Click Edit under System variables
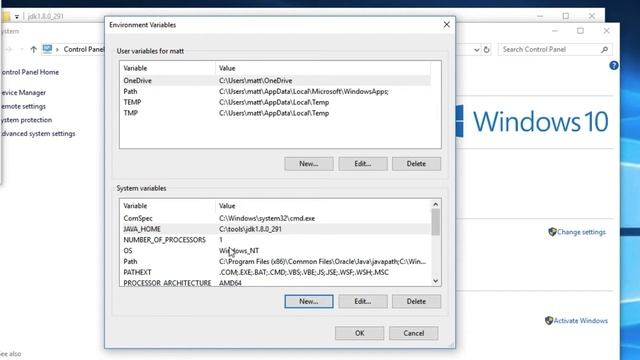The height and width of the screenshot is (360, 640). pyautogui.click(x=362, y=301)
